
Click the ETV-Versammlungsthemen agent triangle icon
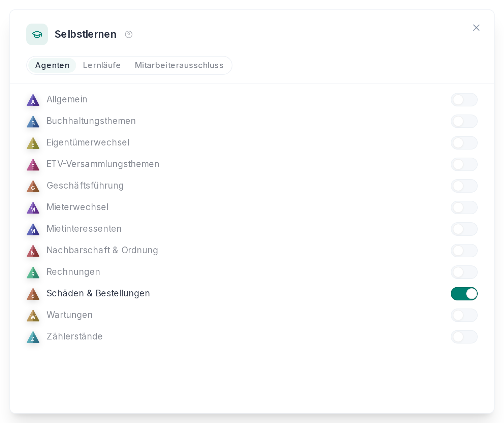(x=33, y=165)
